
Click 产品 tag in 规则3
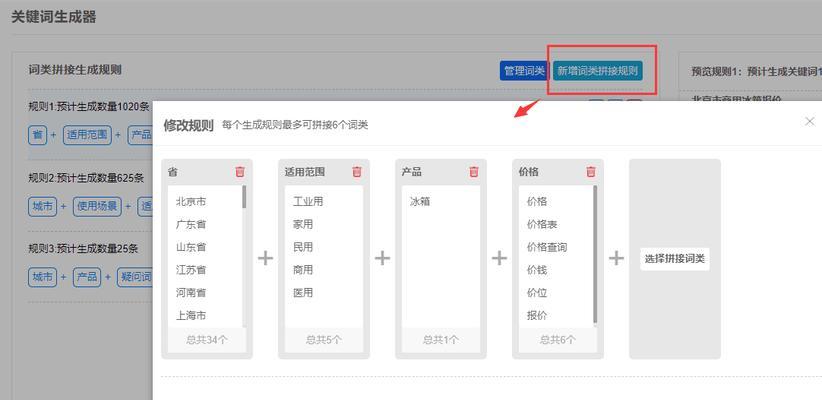click(87, 277)
